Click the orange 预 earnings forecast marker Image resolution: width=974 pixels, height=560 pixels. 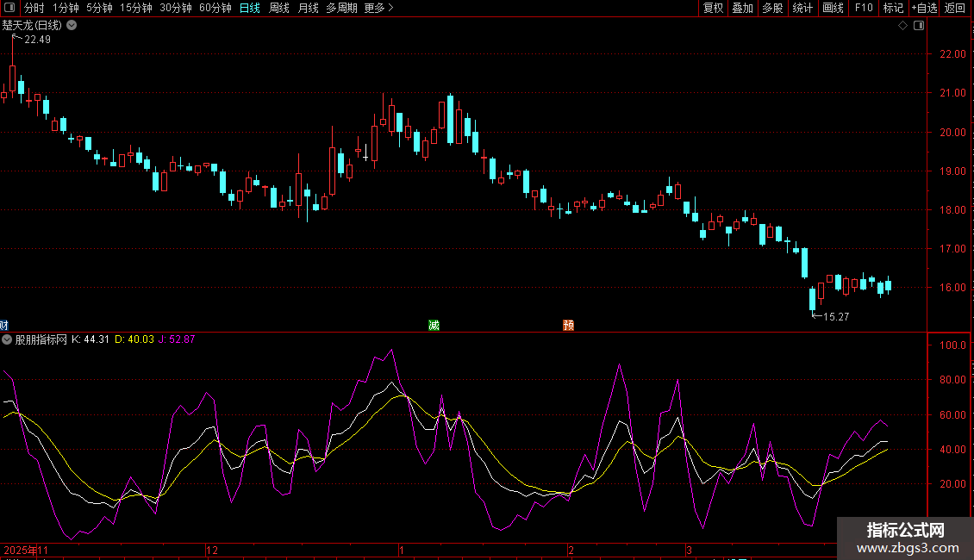[568, 325]
